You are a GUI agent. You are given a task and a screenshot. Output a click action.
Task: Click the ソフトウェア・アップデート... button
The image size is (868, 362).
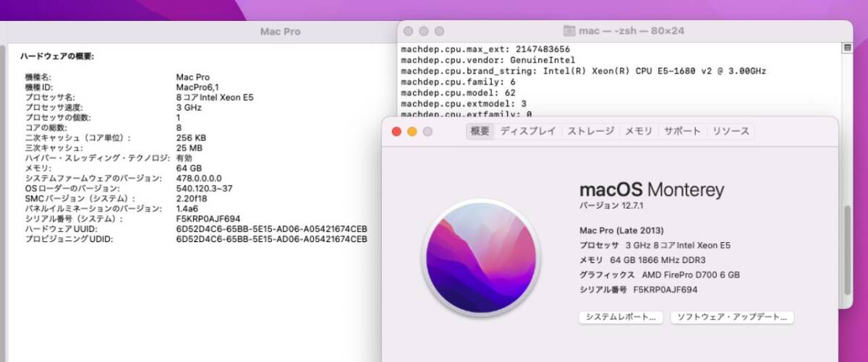732,317
